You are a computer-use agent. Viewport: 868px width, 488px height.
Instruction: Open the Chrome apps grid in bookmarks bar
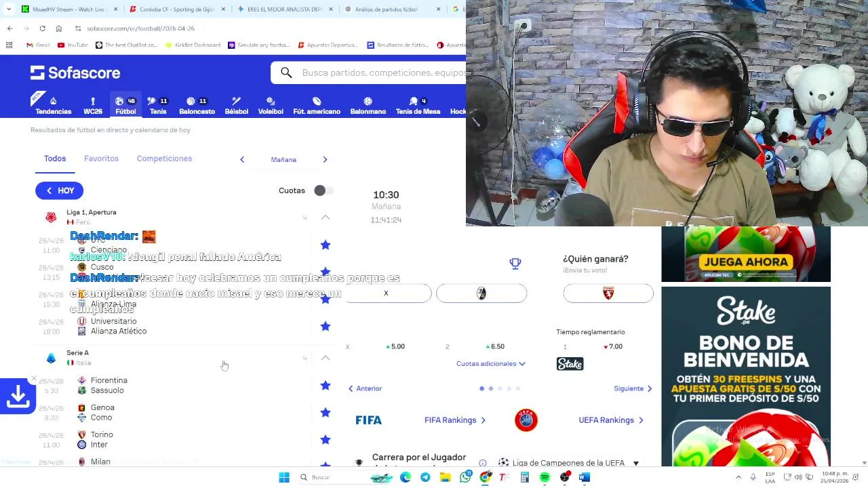click(9, 45)
